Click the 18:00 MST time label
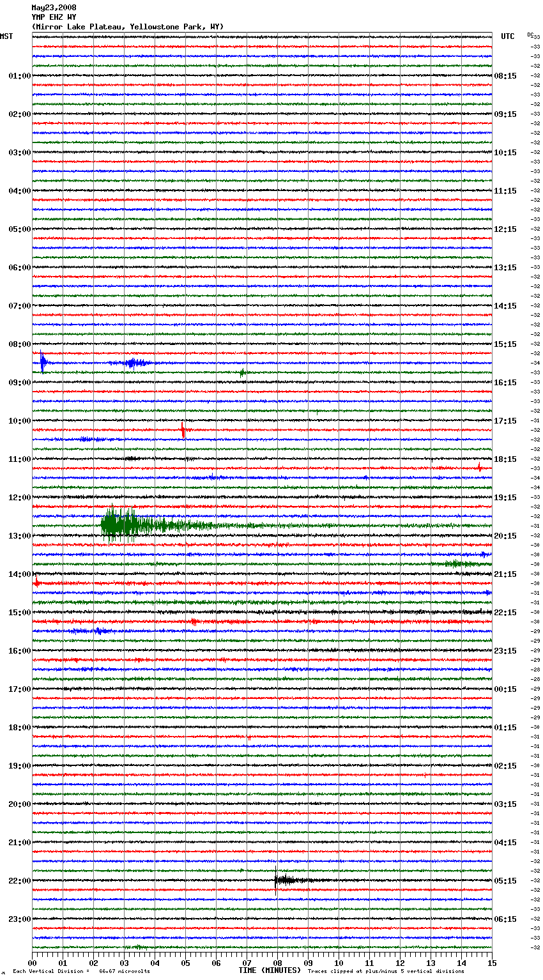 tap(19, 728)
